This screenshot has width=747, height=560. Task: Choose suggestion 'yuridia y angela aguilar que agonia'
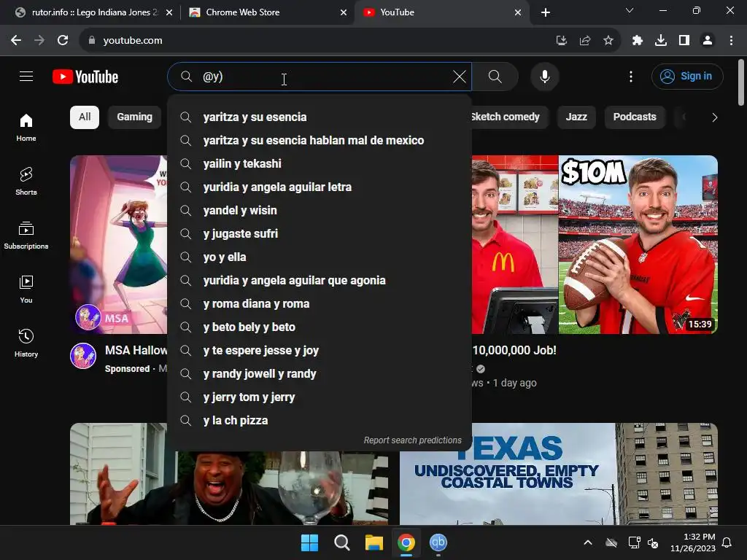(x=320, y=281)
